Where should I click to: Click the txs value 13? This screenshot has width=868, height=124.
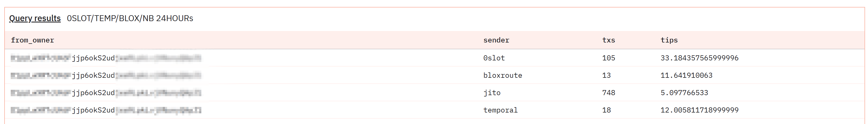coord(606,76)
